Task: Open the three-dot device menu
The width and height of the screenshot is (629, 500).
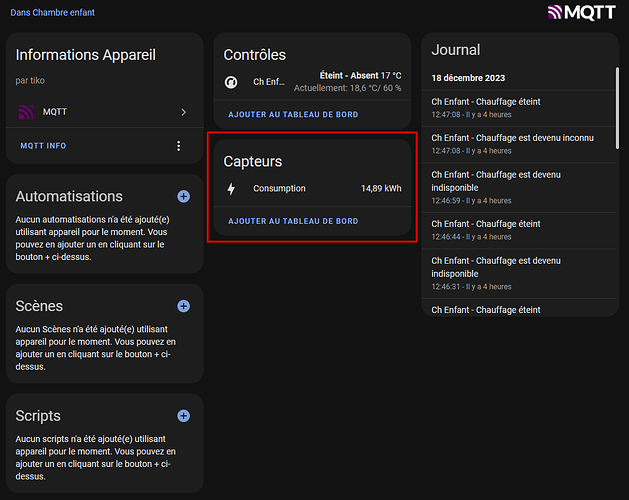Action: coord(179,146)
